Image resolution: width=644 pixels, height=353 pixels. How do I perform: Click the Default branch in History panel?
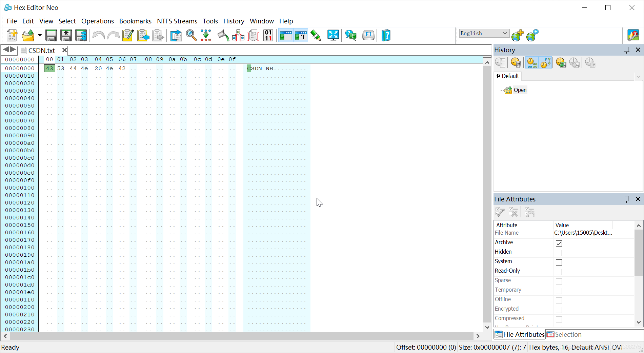(507, 76)
